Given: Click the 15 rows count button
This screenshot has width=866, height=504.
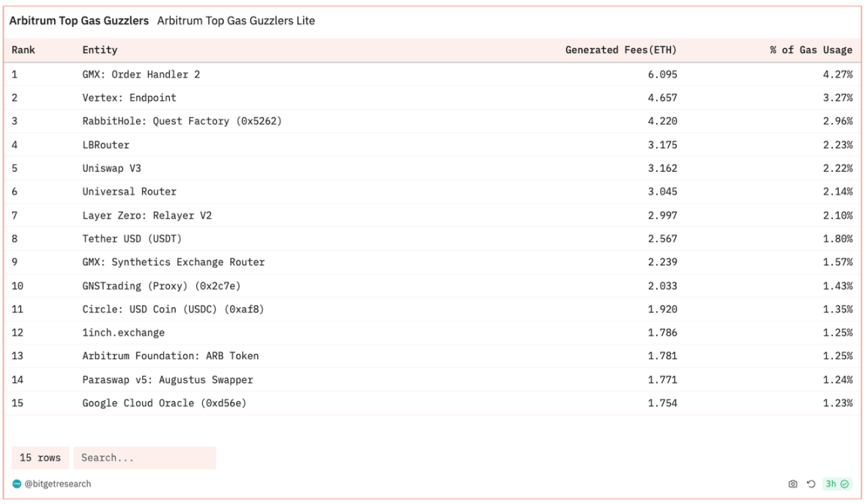Looking at the screenshot, I should (40, 458).
